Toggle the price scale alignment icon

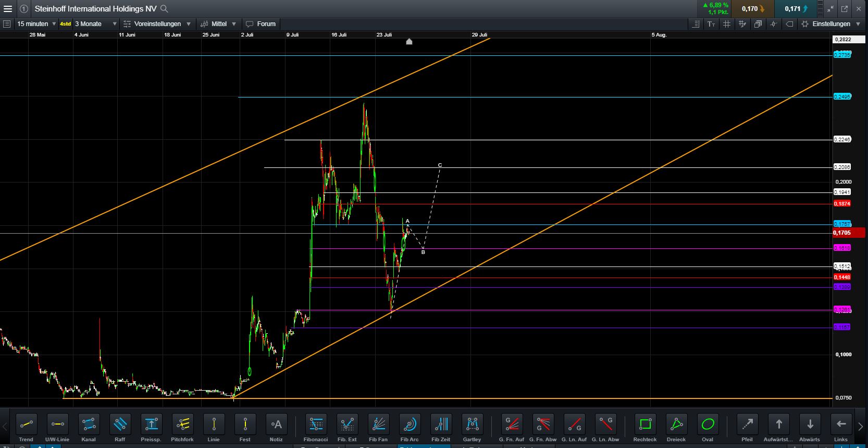(696, 24)
